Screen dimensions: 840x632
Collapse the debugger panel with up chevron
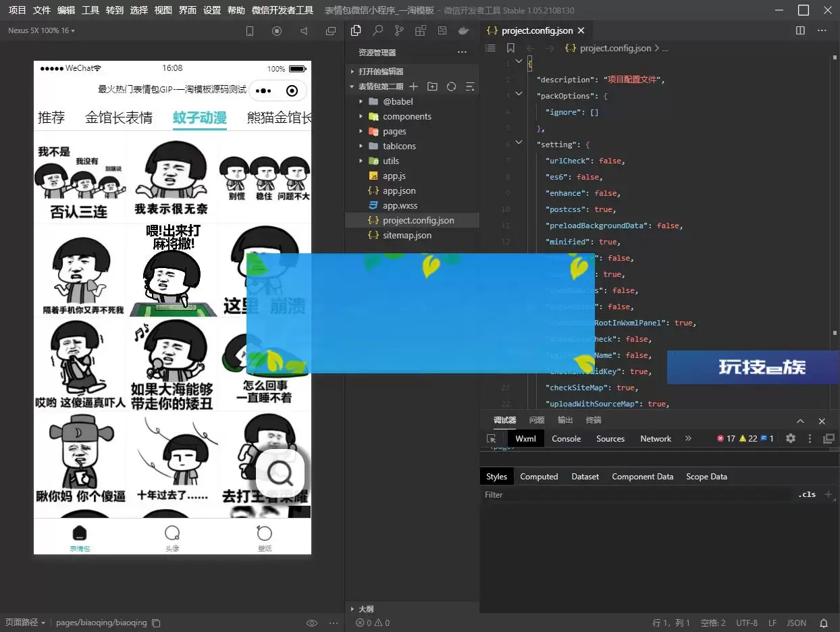800,421
